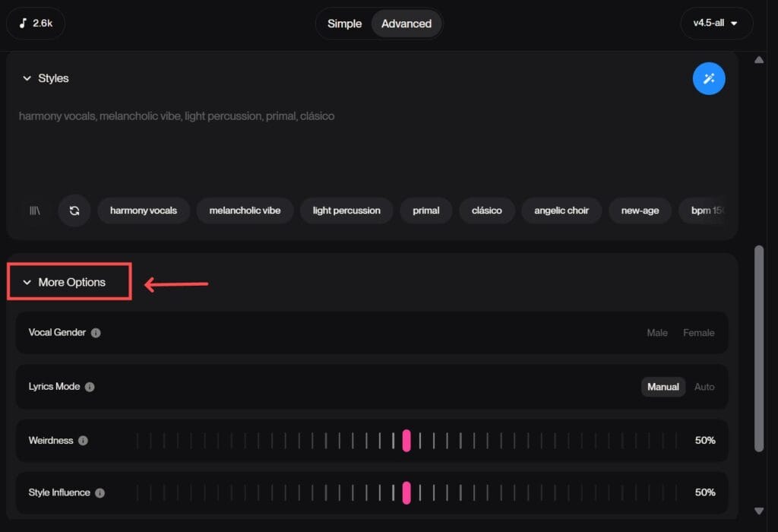Switch Lyrics Mode to Auto

704,387
